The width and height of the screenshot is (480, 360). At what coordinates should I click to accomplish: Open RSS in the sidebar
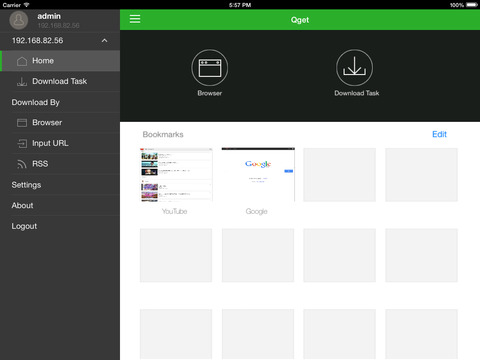tap(60, 164)
